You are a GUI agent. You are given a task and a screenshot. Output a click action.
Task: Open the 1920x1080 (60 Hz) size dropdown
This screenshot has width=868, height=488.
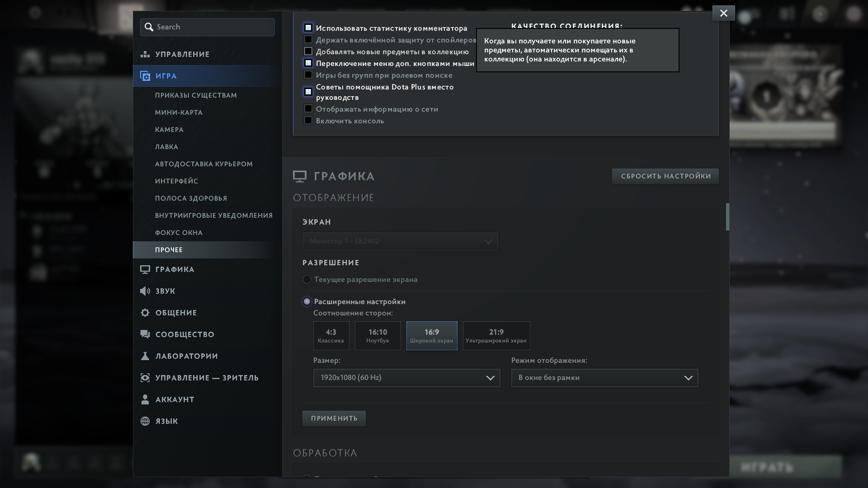[x=406, y=378]
